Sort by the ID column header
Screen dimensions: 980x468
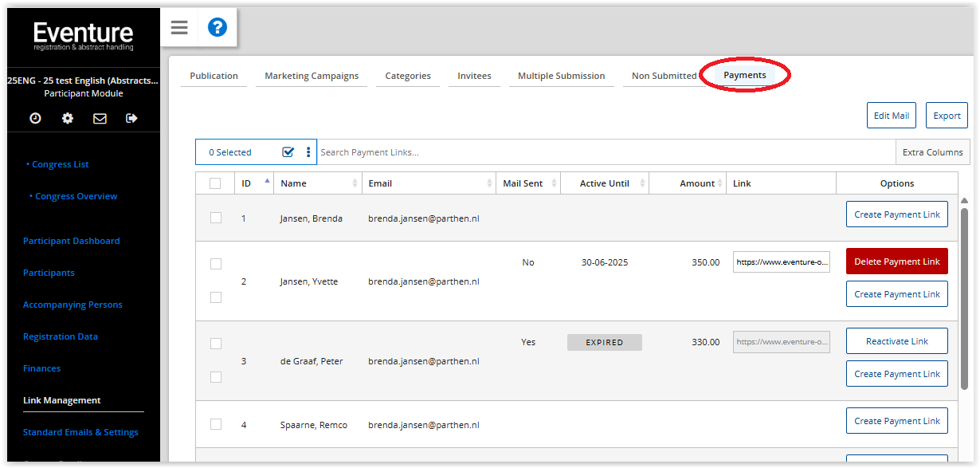click(247, 183)
